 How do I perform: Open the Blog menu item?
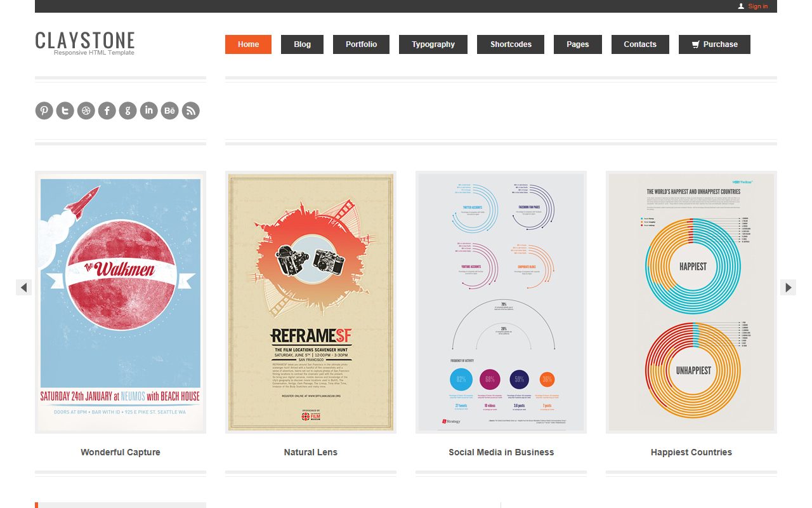click(x=302, y=44)
